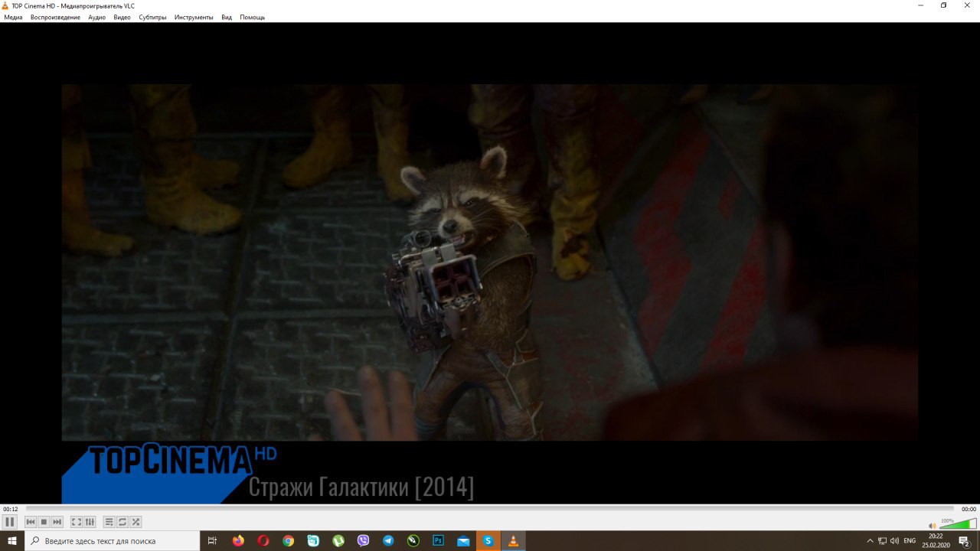
Task: Toggle loop repeat mode
Action: (x=122, y=522)
